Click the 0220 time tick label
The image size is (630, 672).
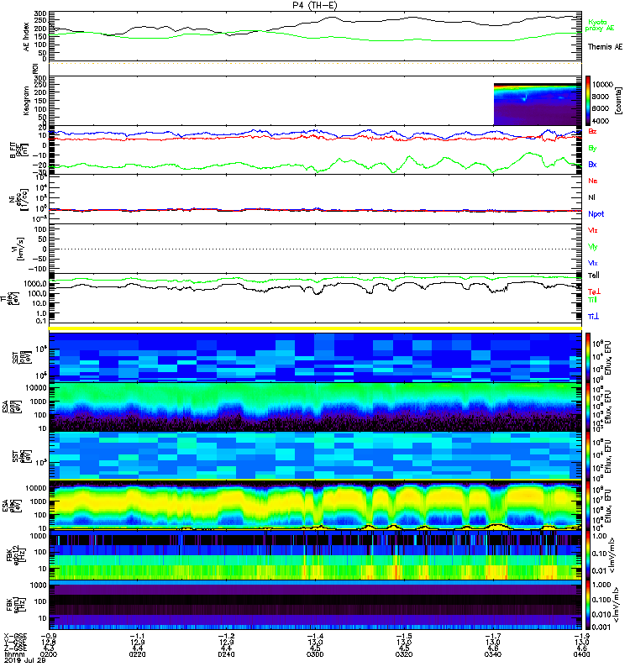pyautogui.click(x=137, y=654)
